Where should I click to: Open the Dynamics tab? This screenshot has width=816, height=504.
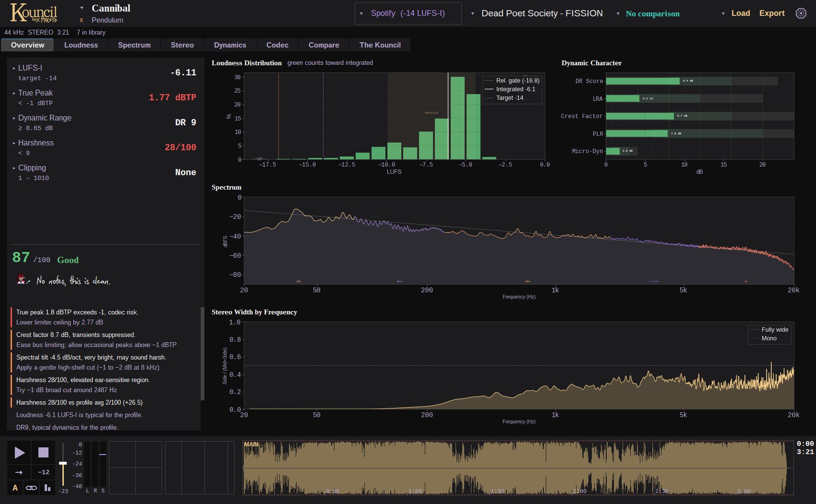(x=230, y=45)
